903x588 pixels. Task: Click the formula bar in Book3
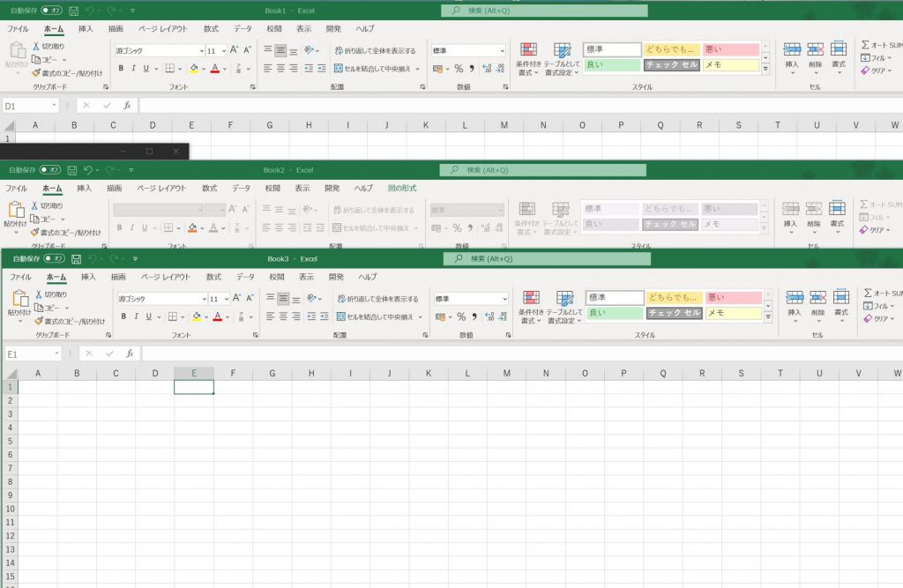(x=522, y=354)
